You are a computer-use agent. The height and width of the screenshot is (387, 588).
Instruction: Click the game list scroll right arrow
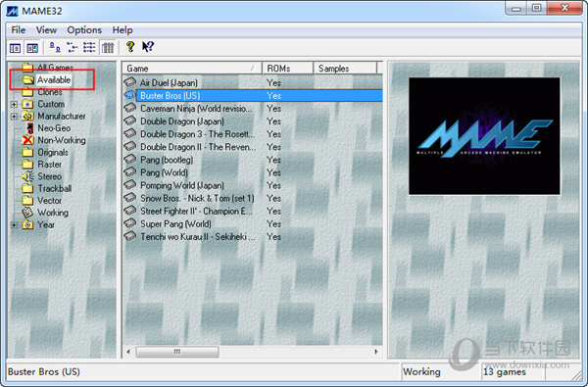(x=376, y=352)
